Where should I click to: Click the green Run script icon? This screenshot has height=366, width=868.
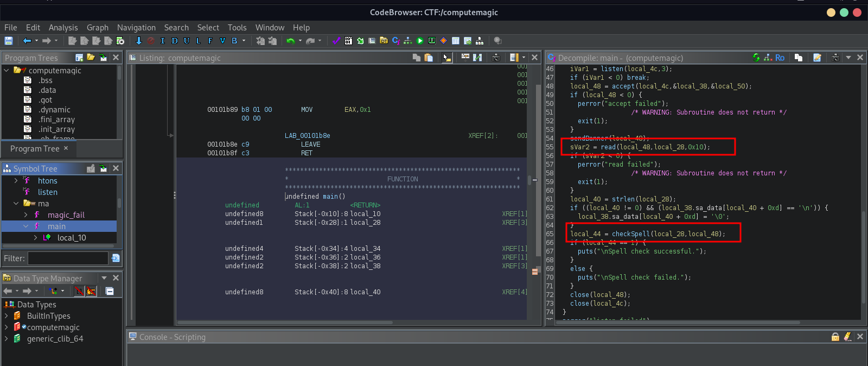(419, 41)
